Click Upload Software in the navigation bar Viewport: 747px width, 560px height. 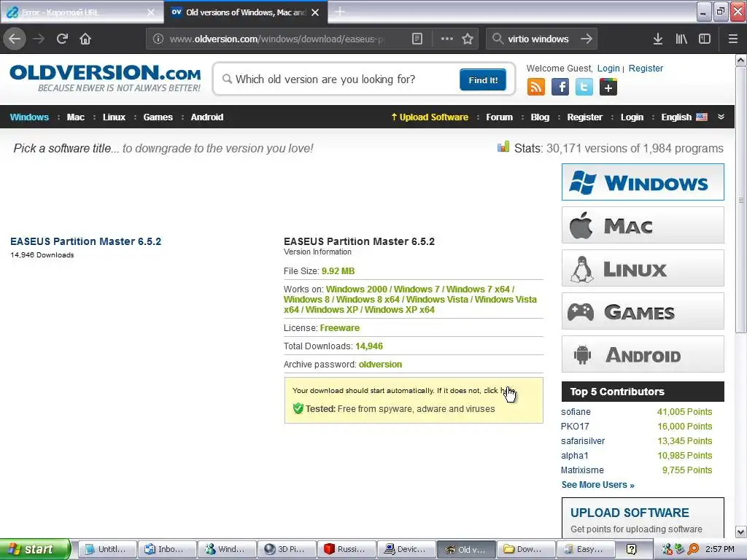pyautogui.click(x=430, y=117)
